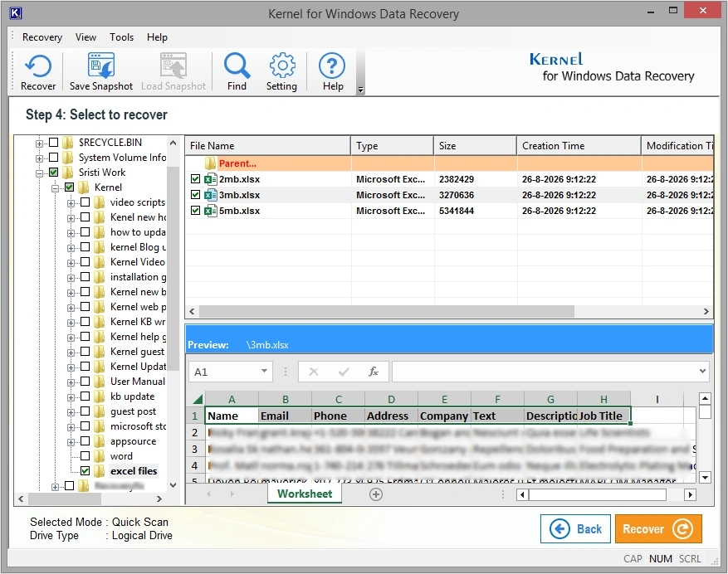Check the $RECYCLE.BIN folder checkbox

click(54, 143)
